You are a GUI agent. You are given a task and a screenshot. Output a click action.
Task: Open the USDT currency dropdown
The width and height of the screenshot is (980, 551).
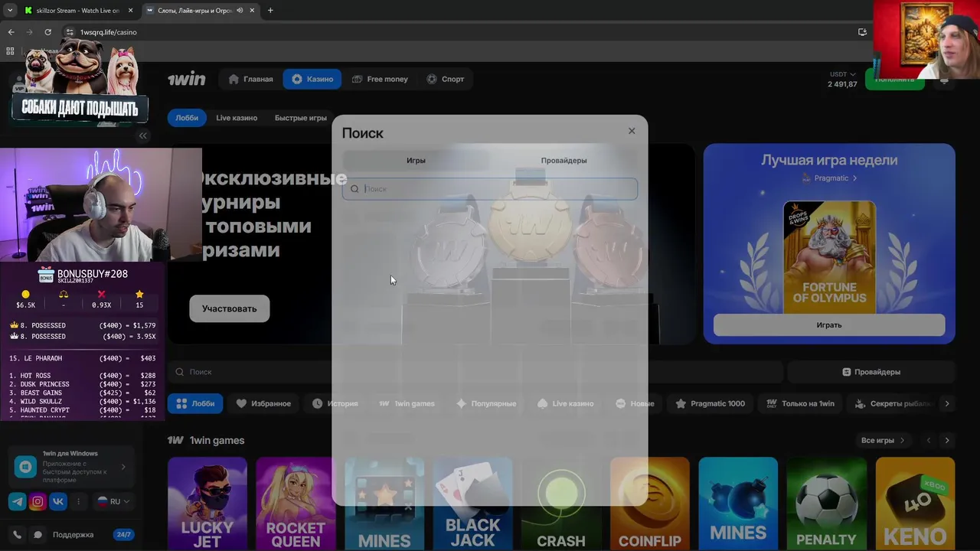coord(842,74)
